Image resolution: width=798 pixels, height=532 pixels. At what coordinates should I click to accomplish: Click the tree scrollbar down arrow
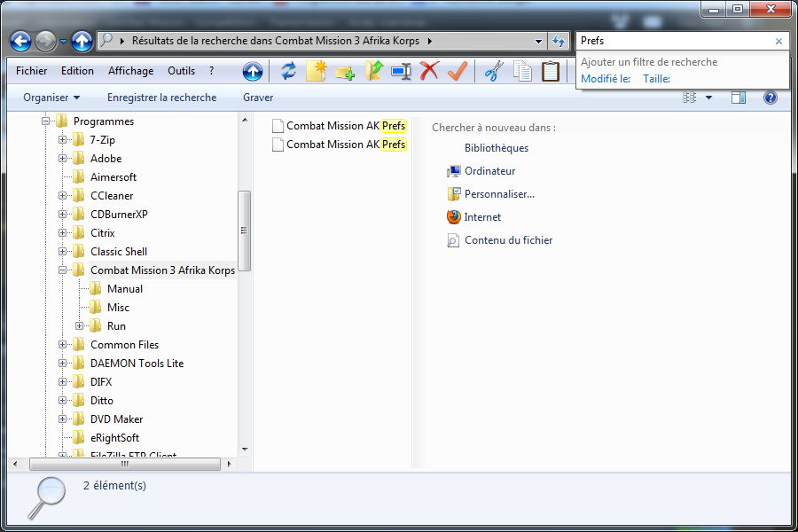click(x=245, y=449)
